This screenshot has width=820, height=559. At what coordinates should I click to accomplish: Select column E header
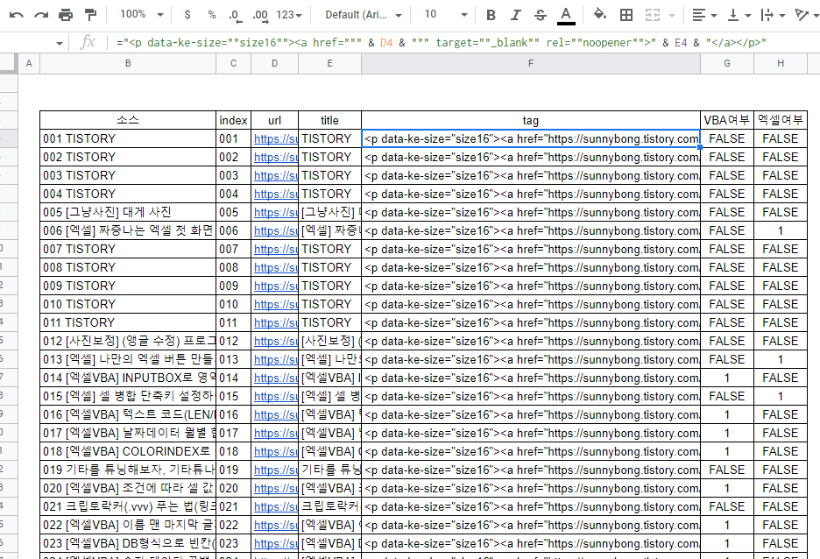[329, 63]
